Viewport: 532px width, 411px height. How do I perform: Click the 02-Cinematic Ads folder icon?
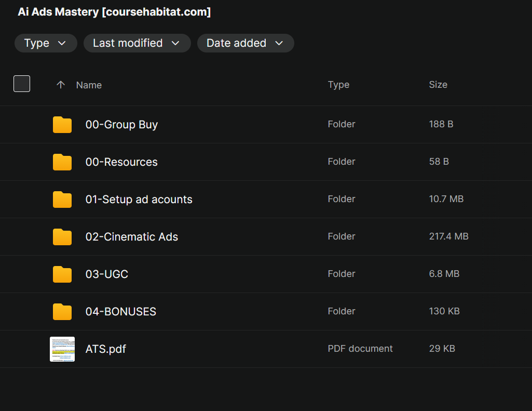(62, 237)
